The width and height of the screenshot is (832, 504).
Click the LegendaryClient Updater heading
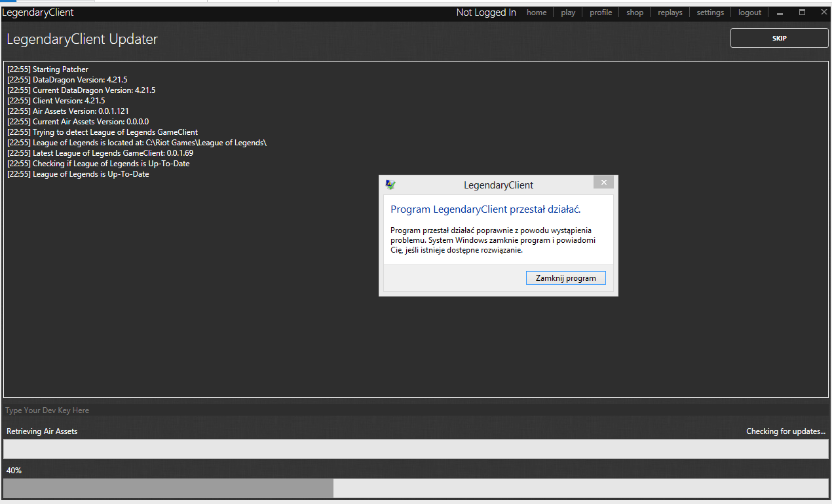[x=82, y=39]
